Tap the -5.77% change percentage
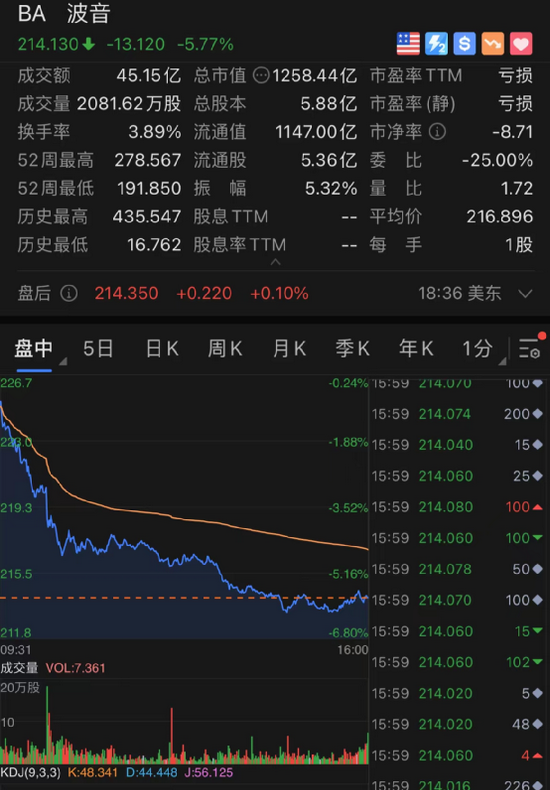The height and width of the screenshot is (790, 550). [x=205, y=45]
